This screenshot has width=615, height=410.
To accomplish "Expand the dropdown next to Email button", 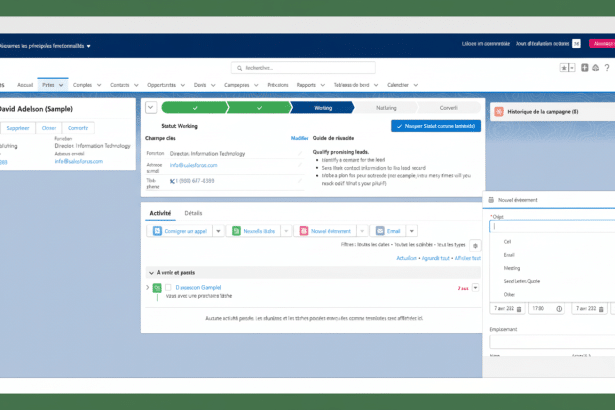I will (x=412, y=231).
